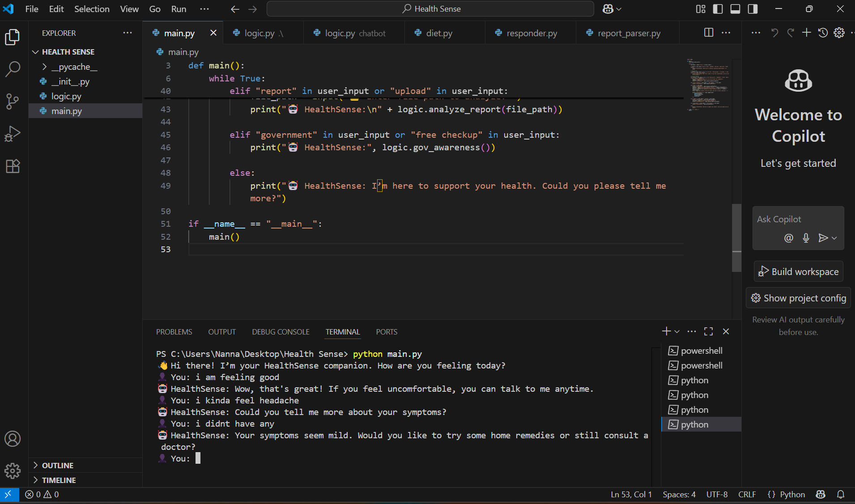Open the new terminal launch profile dropdown
Image resolution: width=855 pixels, height=504 pixels.
tap(677, 332)
